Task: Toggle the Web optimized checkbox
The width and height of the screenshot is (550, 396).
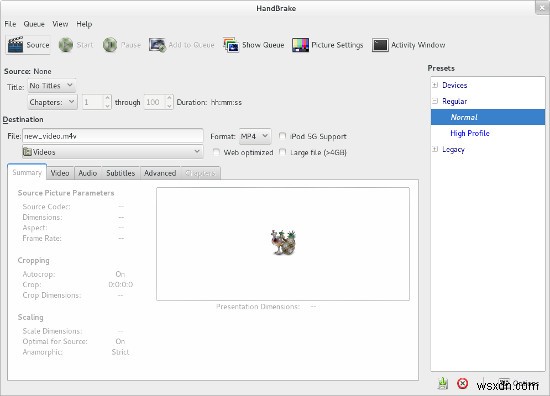Action: [x=216, y=152]
